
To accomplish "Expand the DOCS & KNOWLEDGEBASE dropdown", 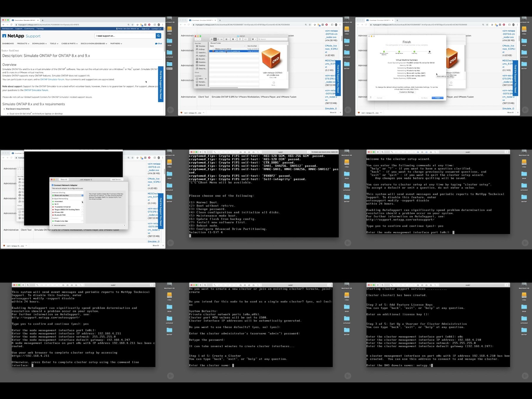I will [x=94, y=43].
